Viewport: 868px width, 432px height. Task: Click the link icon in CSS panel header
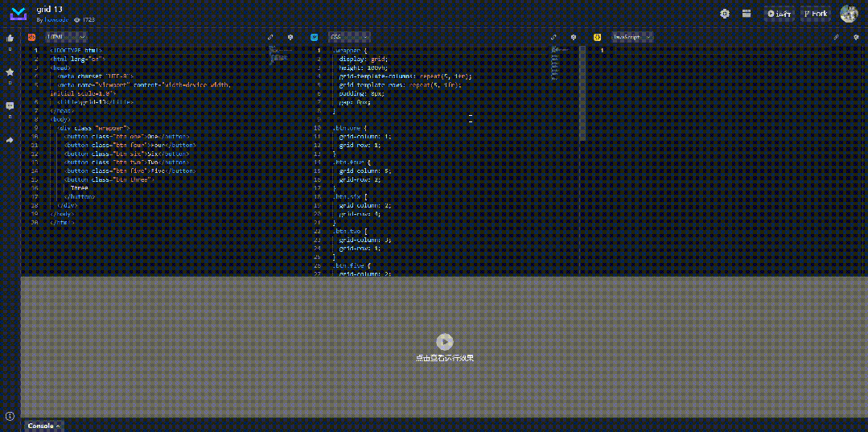click(553, 37)
